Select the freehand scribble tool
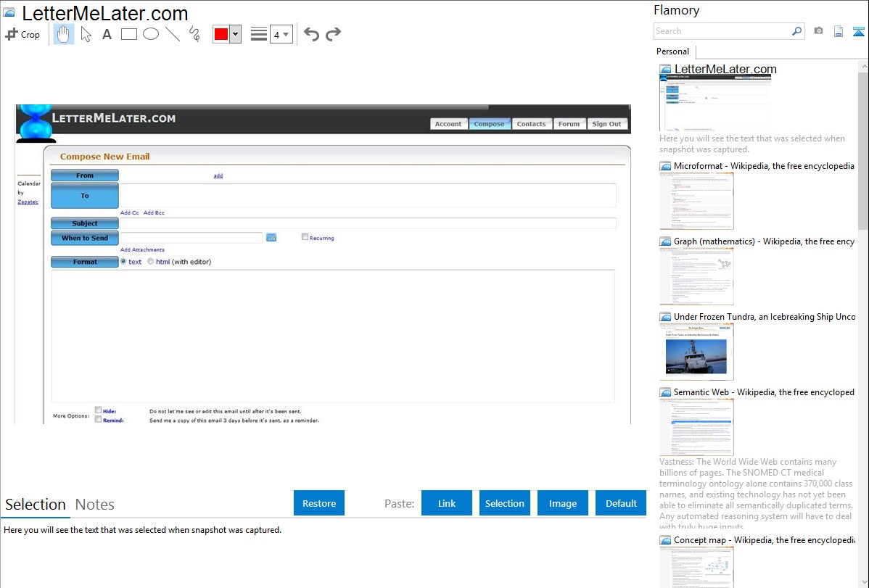 coord(194,34)
